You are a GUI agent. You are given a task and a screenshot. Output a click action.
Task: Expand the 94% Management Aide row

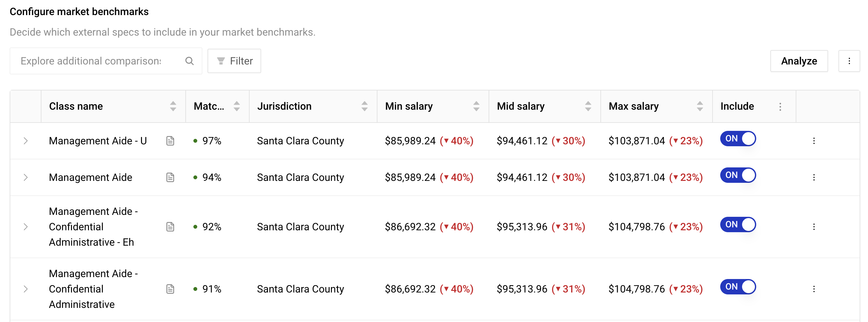tap(26, 177)
